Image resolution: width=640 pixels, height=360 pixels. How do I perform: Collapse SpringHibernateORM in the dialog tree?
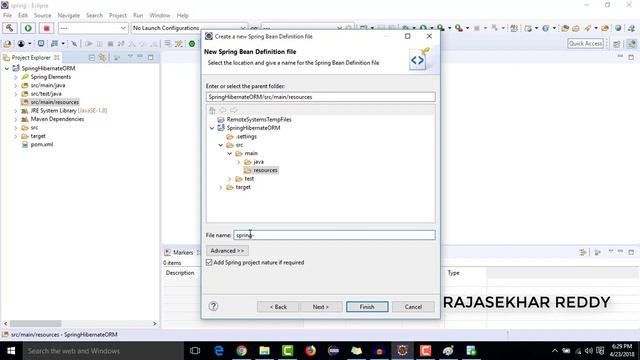pos(212,128)
